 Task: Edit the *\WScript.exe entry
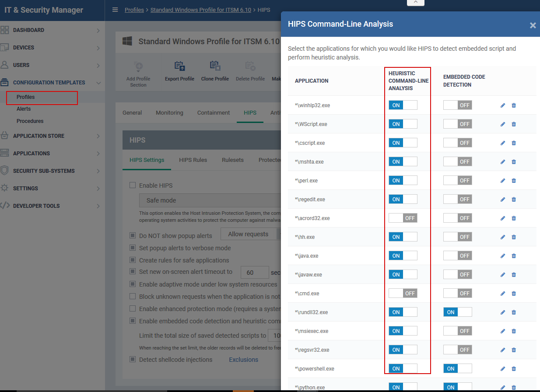tap(503, 124)
